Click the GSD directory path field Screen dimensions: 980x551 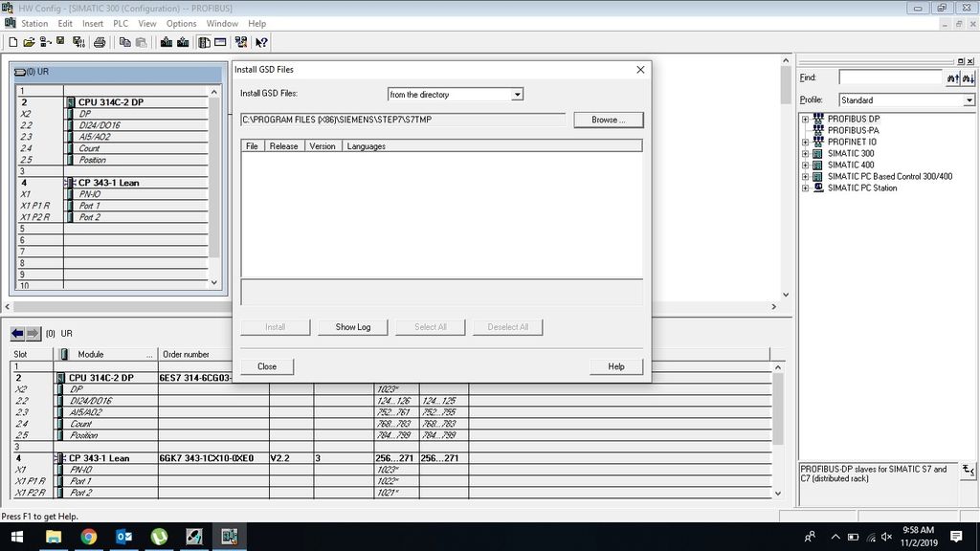tap(403, 120)
